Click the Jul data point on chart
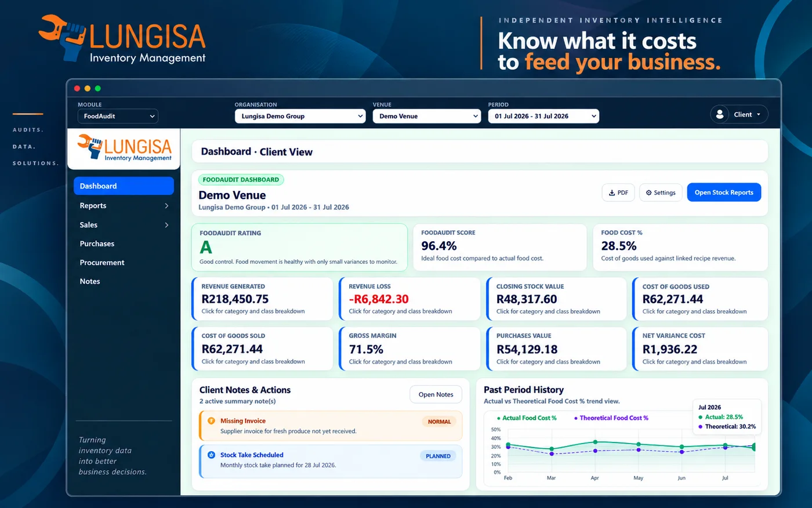This screenshot has width=812, height=508. [725, 445]
